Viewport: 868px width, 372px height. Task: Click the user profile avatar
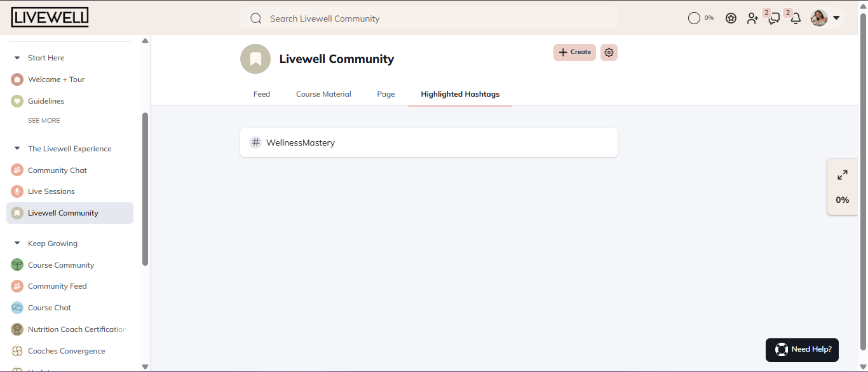tap(819, 18)
